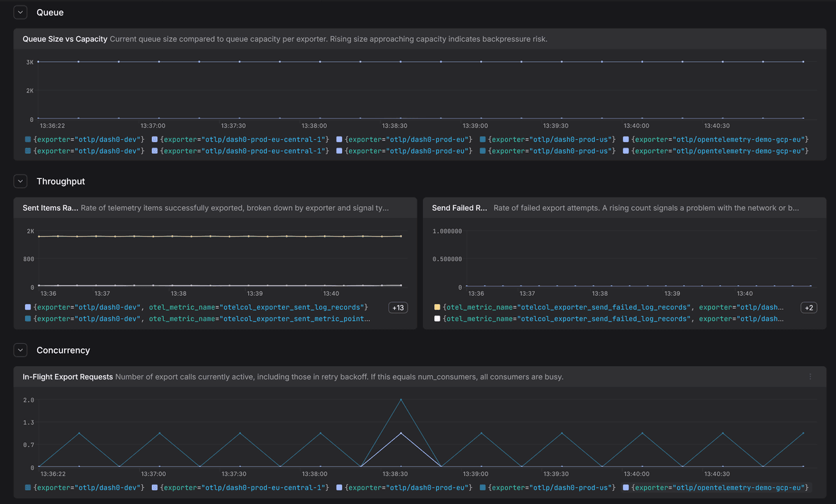This screenshot has height=504, width=836.
Task: Show the +2 hidden Send Failed series
Action: point(809,308)
